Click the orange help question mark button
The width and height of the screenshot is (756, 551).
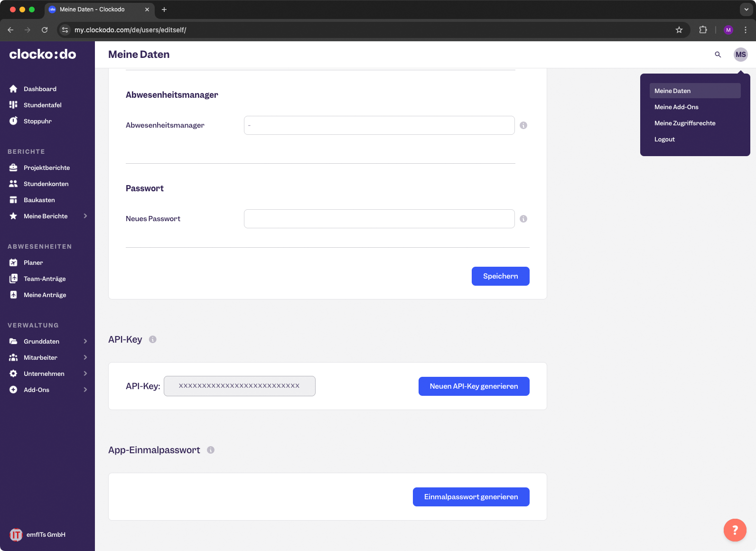point(735,530)
